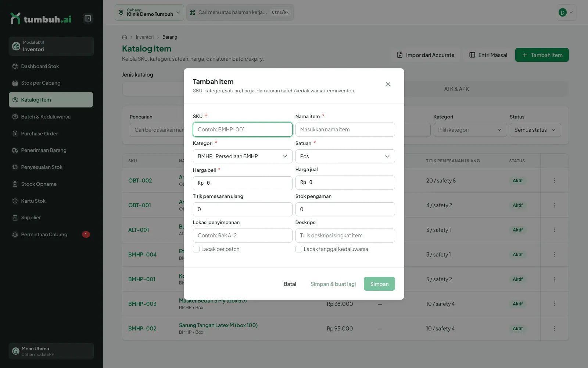Open row actions for ALT-001
The width and height of the screenshot is (588, 368).
(555, 230)
